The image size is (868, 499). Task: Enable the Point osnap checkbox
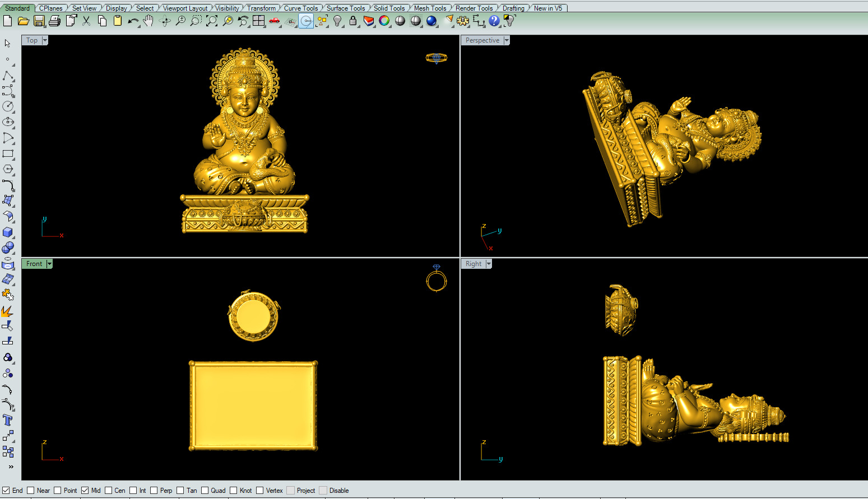click(57, 491)
